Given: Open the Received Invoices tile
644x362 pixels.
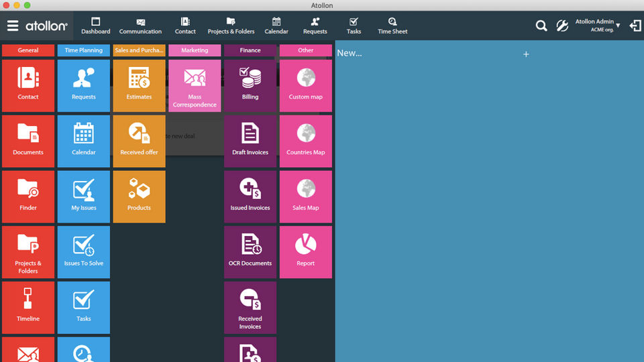Looking at the screenshot, I should point(250,308).
